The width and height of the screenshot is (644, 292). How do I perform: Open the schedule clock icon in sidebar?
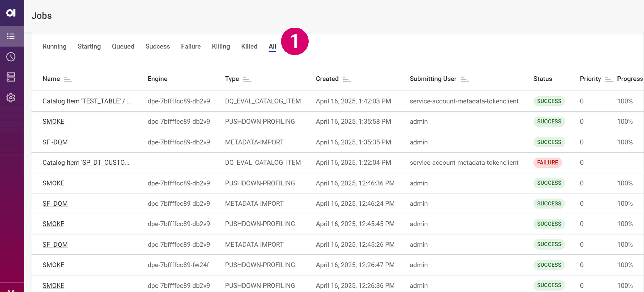(11, 57)
